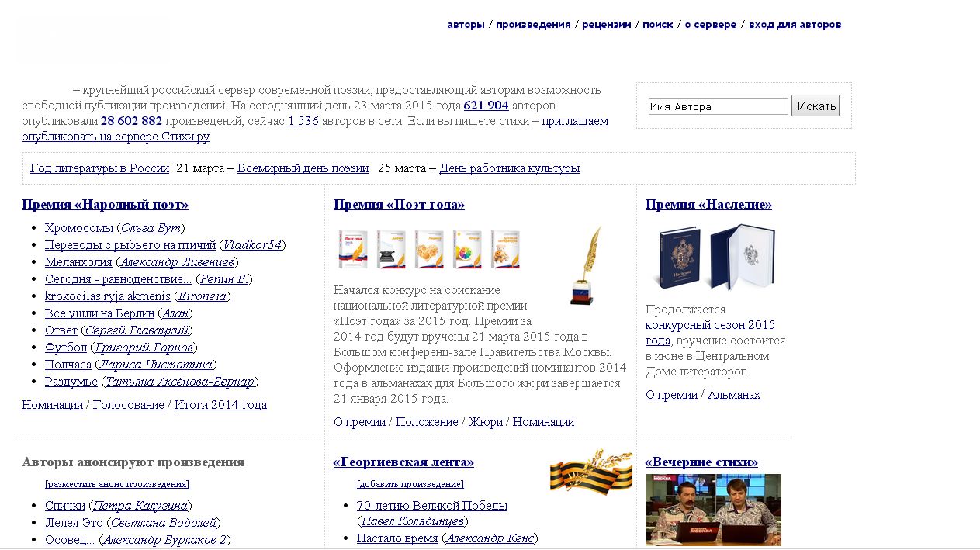Click «разместить анонс произведения» link

point(117,484)
